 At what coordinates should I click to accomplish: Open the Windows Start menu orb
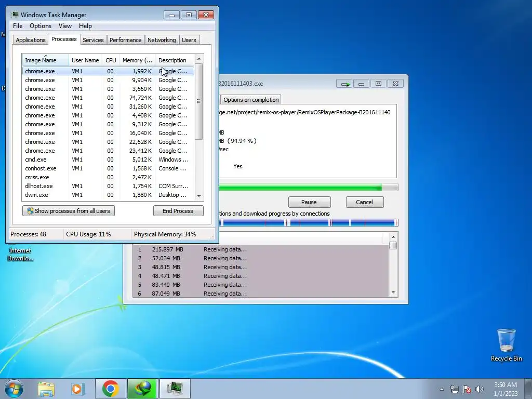pyautogui.click(x=14, y=389)
